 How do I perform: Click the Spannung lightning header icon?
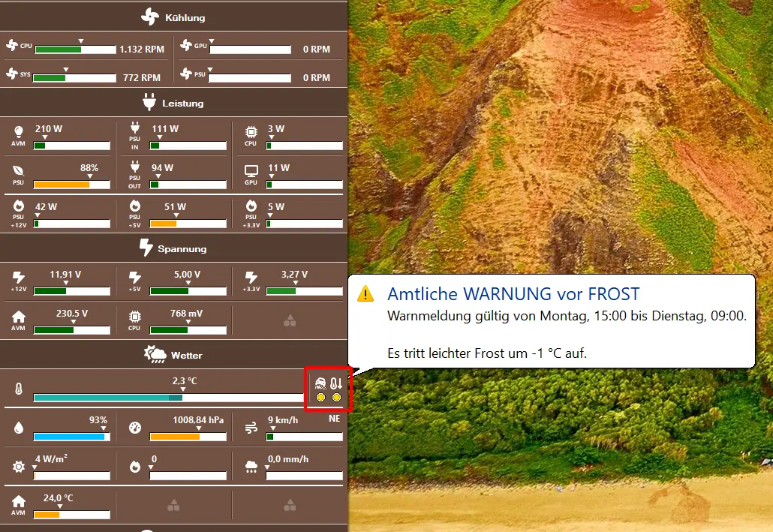pyautogui.click(x=146, y=248)
